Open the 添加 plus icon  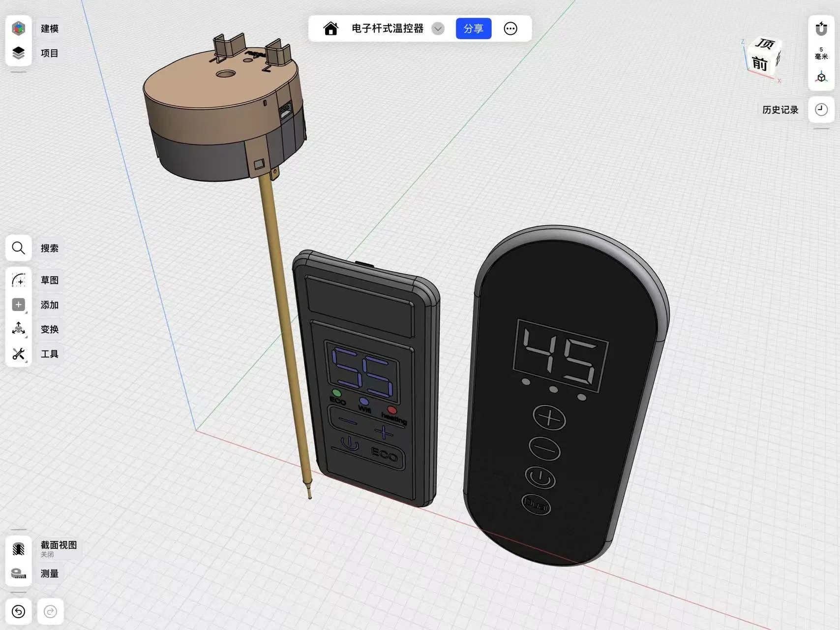(19, 305)
